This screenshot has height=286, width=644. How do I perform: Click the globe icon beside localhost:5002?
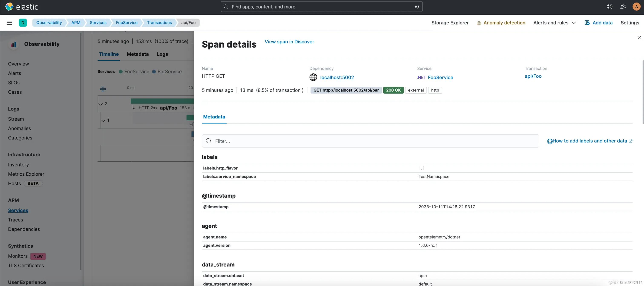313,77
